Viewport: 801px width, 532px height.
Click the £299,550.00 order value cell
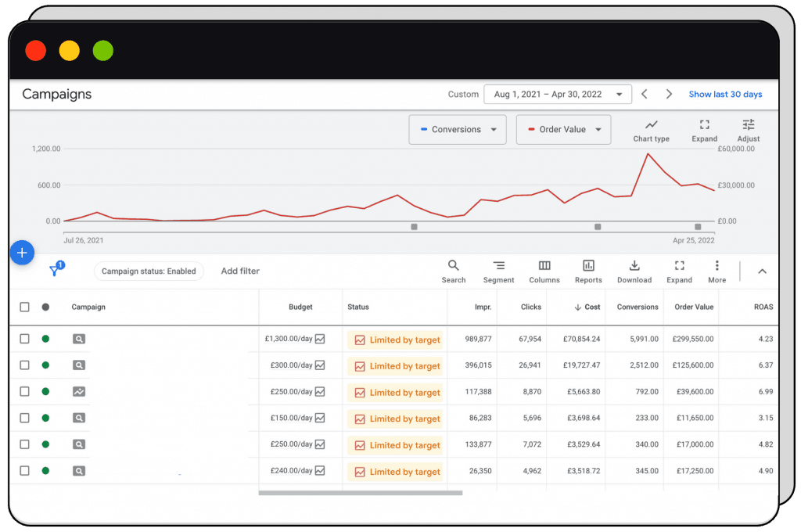693,339
